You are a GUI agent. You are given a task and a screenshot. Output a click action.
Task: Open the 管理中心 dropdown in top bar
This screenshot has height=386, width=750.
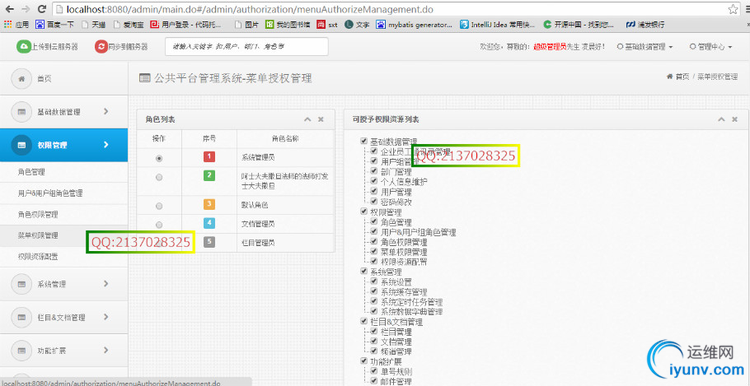pyautogui.click(x=711, y=47)
